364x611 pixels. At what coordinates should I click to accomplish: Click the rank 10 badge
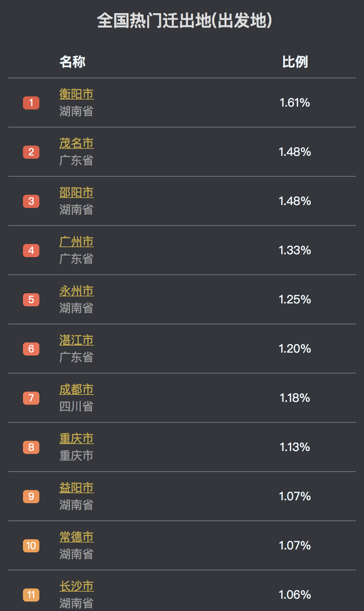tap(31, 546)
